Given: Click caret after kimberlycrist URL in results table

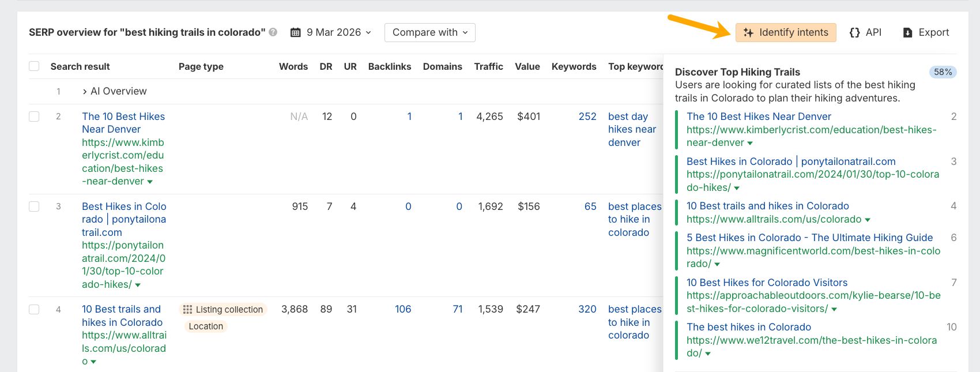Looking at the screenshot, I should (x=150, y=182).
